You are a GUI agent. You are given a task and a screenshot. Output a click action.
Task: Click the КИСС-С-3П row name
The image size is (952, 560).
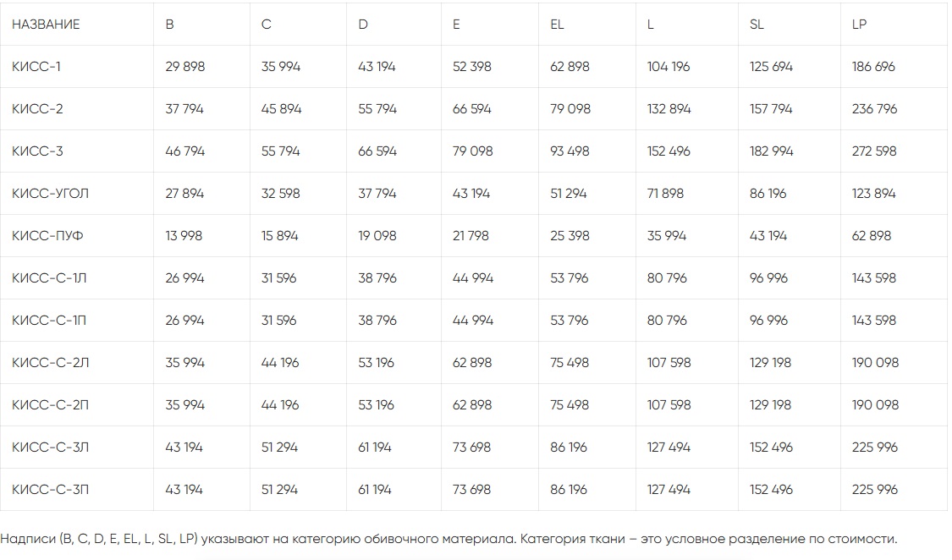pos(50,490)
